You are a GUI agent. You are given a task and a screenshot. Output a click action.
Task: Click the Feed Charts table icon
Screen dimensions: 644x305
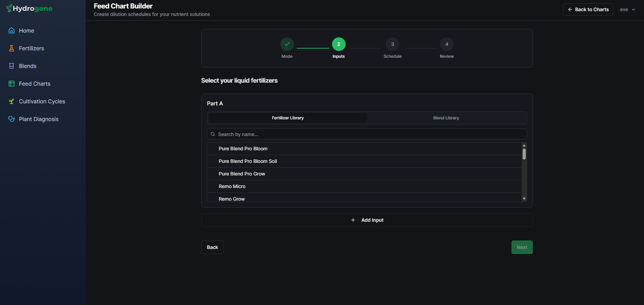coord(12,84)
